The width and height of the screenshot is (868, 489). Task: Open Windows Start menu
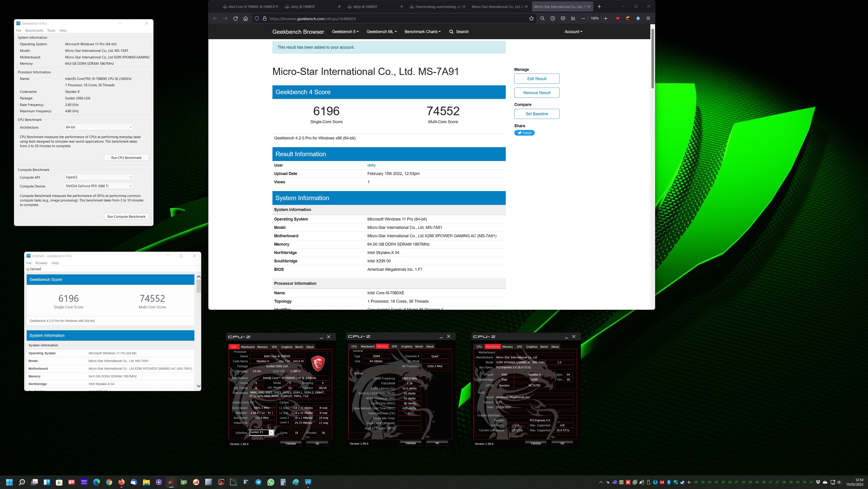coord(9,482)
